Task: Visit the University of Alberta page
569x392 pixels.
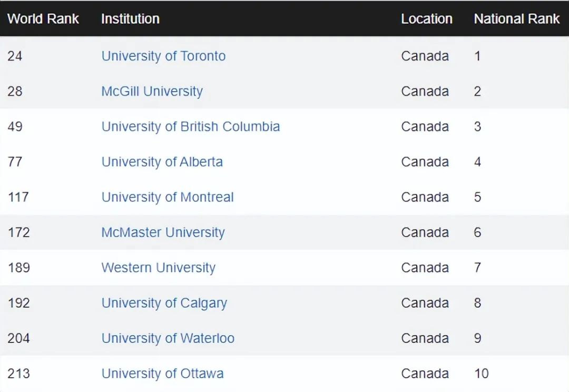Action: pos(162,162)
